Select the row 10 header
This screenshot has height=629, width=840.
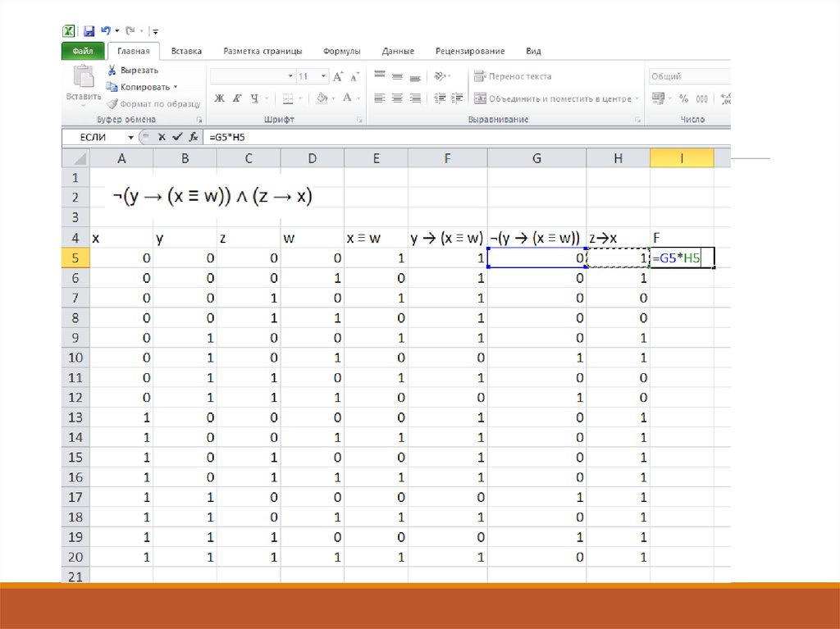[75, 358]
